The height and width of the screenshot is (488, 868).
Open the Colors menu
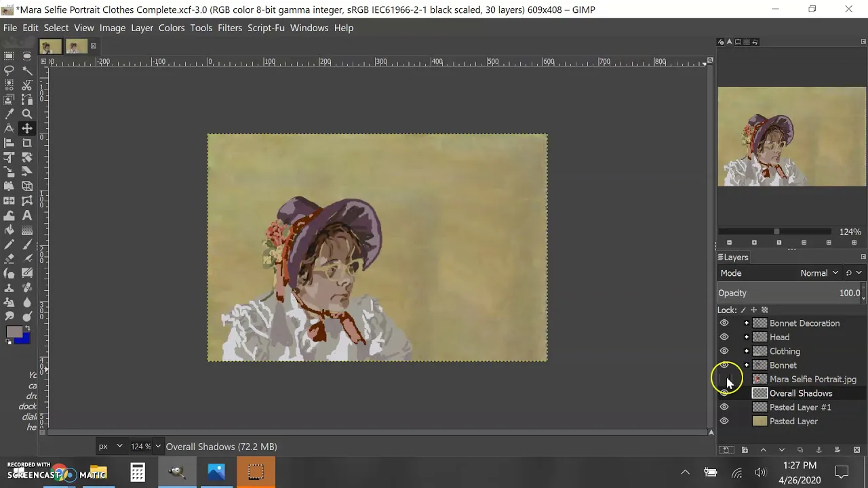pos(172,28)
